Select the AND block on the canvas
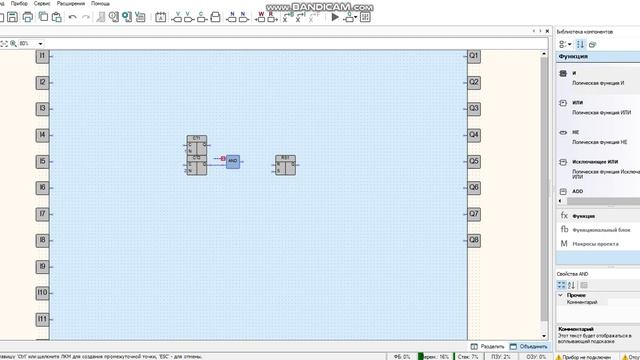Image resolution: width=640 pixels, height=360 pixels. pyautogui.click(x=233, y=161)
